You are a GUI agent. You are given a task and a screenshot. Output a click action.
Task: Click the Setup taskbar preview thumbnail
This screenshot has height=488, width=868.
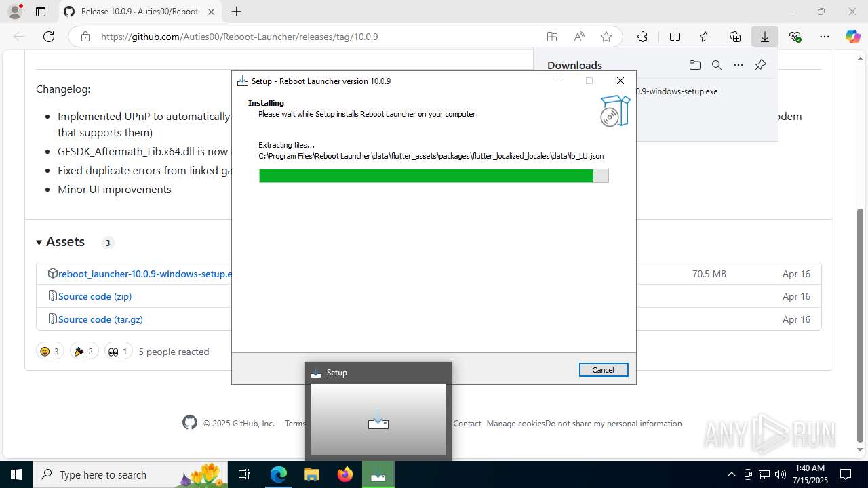pos(378,420)
